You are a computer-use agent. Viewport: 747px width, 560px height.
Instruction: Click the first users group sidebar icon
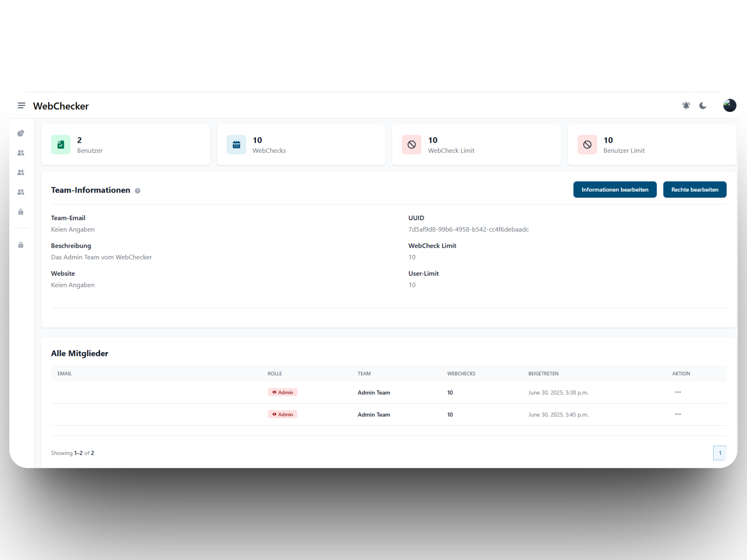click(x=21, y=153)
